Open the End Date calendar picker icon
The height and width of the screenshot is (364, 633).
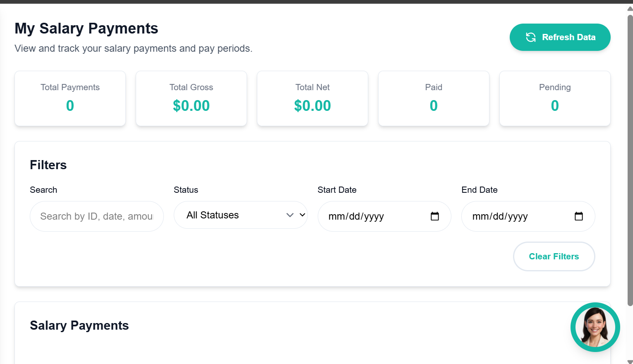[x=579, y=216]
